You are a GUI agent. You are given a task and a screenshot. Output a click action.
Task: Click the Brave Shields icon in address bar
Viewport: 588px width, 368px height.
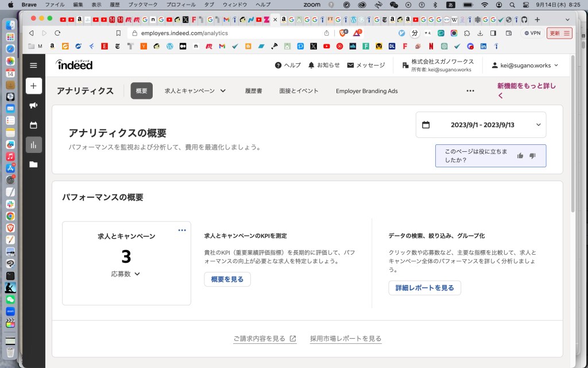pyautogui.click(x=343, y=33)
